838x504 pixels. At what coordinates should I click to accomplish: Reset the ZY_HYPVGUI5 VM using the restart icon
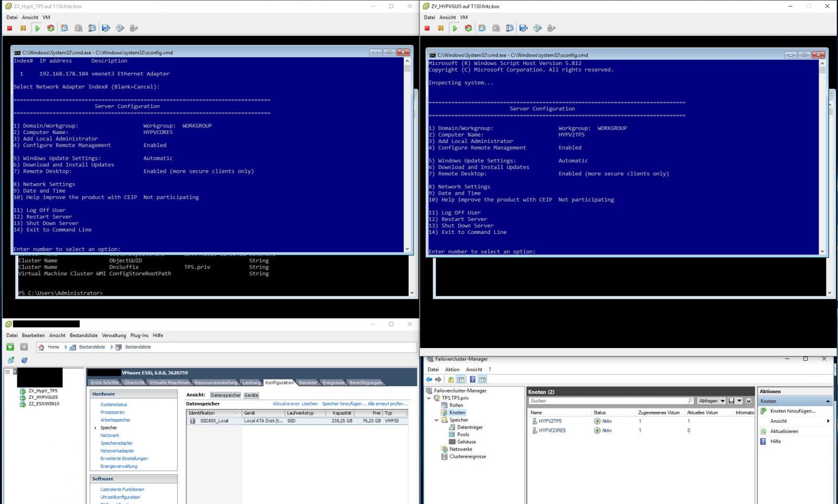(x=468, y=28)
